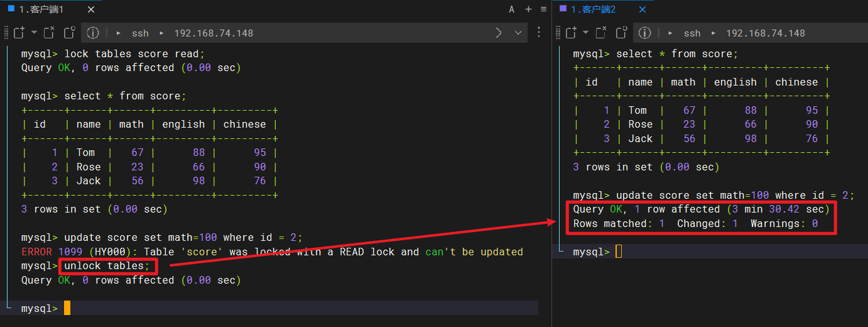Click 'Rows matched: 1' status line

click(x=696, y=224)
